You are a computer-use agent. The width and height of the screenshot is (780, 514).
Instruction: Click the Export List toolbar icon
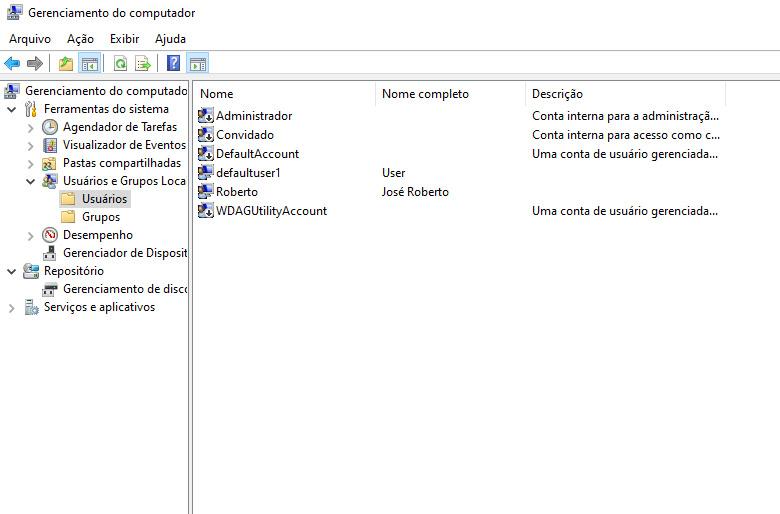[143, 63]
